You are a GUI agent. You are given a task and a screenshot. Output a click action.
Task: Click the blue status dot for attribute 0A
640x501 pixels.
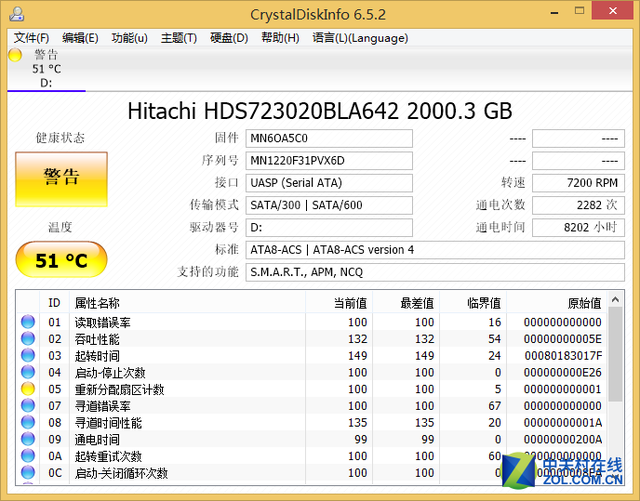(x=28, y=456)
